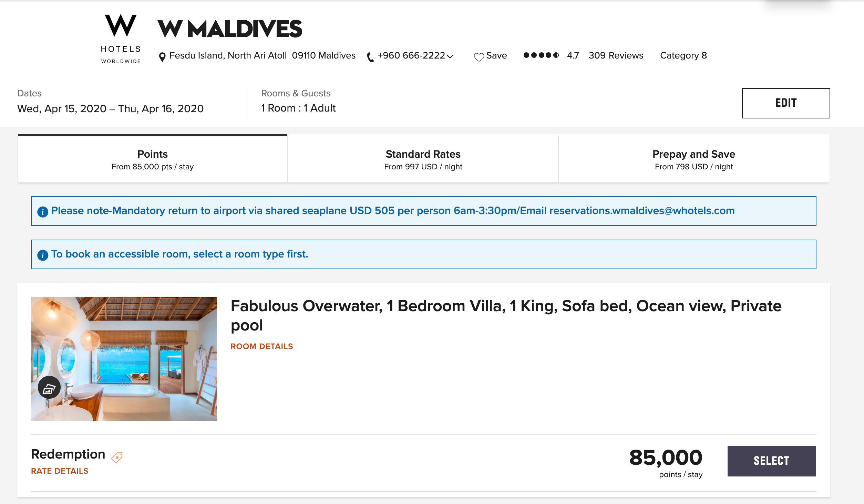The width and height of the screenshot is (864, 504).
Task: Switch to the Standard Rates tab
Action: [x=423, y=159]
